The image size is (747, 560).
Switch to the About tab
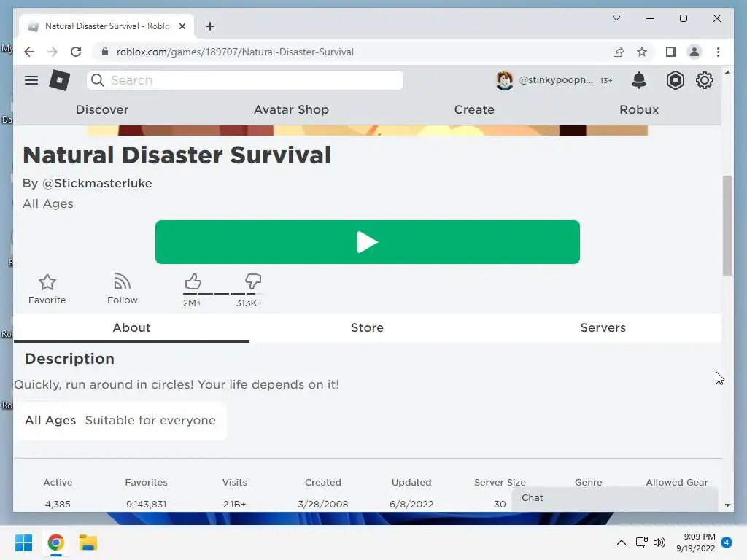pos(131,327)
